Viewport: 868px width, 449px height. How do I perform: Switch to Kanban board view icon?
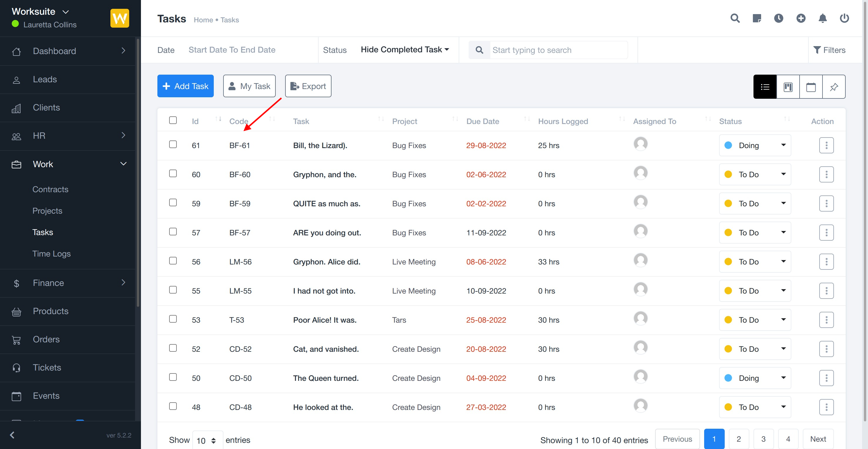point(788,87)
